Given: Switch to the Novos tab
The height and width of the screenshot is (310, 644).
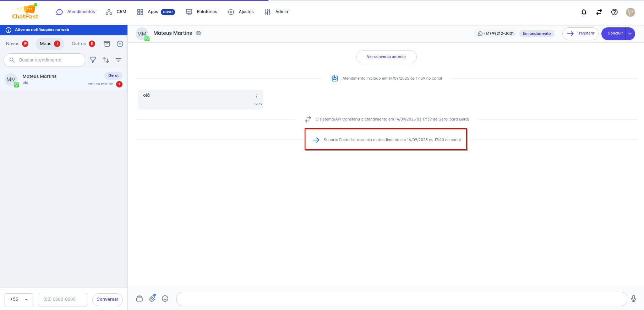Looking at the screenshot, I should point(17,44).
